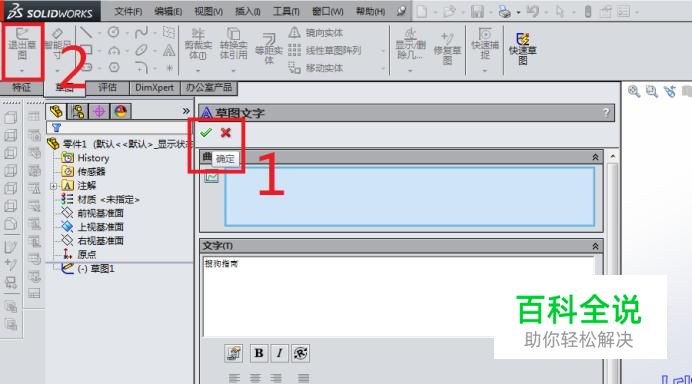The image size is (692, 384).
Task: Select the Ellipse sketch tool
Action: (x=141, y=50)
